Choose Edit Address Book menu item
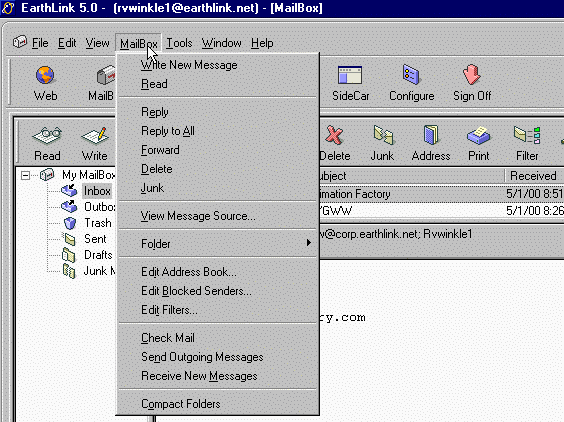Viewport: 564px width, 422px height. coord(218,272)
